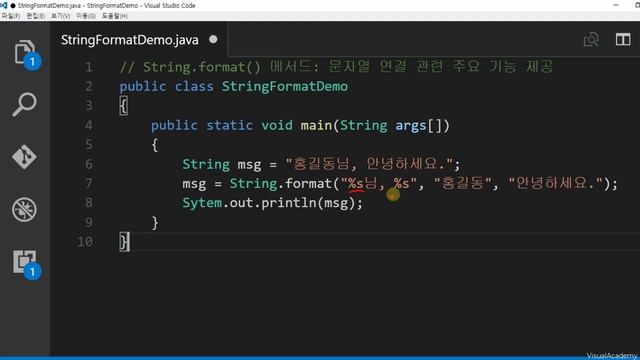This screenshot has width=640, height=360.
Task: Click the opening brace on line 3
Action: pyautogui.click(x=124, y=106)
